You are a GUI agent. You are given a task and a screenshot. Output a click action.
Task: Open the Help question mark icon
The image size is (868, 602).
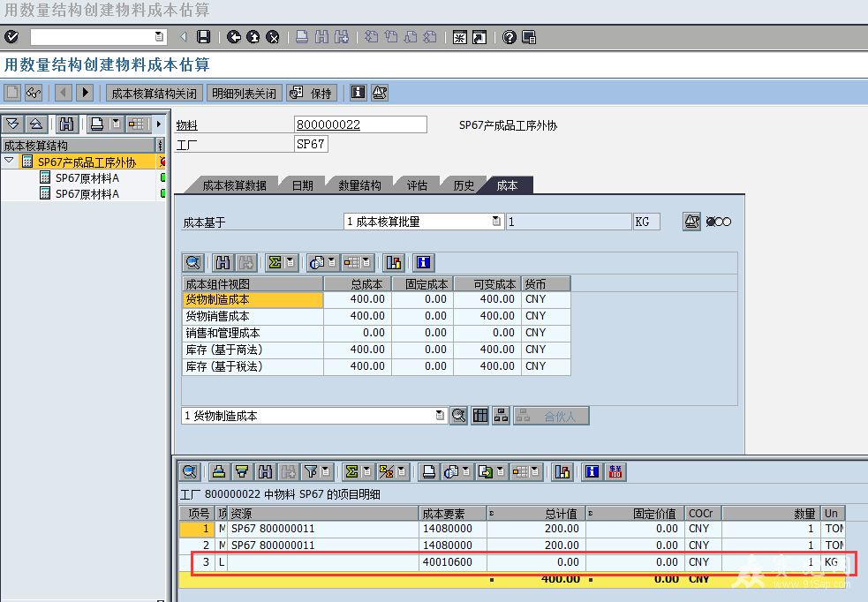click(x=509, y=37)
